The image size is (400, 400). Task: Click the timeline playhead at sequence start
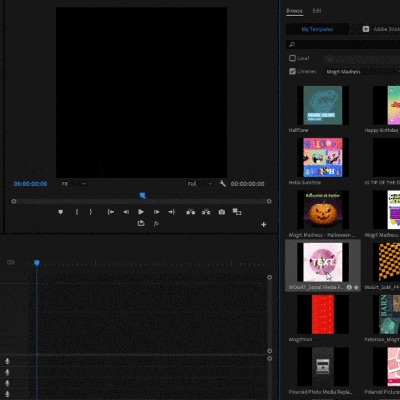37,263
